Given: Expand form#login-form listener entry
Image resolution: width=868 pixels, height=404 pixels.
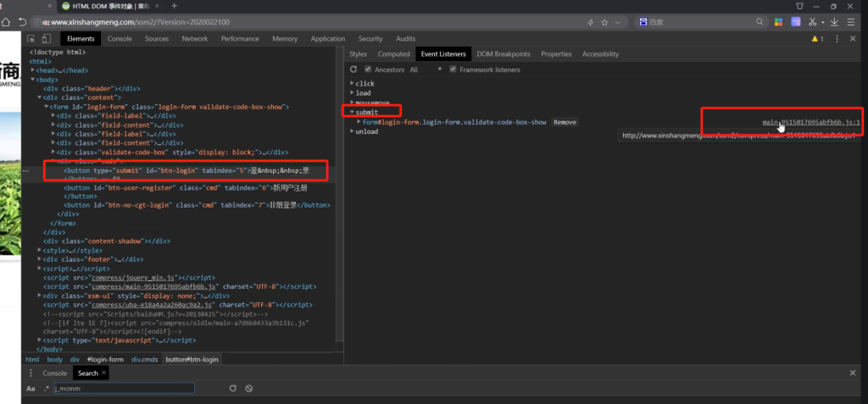Looking at the screenshot, I should pyautogui.click(x=359, y=122).
